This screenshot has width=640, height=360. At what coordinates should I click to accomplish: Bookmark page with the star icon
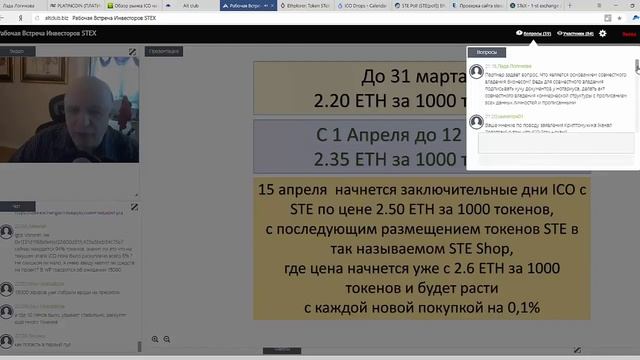tap(620, 18)
